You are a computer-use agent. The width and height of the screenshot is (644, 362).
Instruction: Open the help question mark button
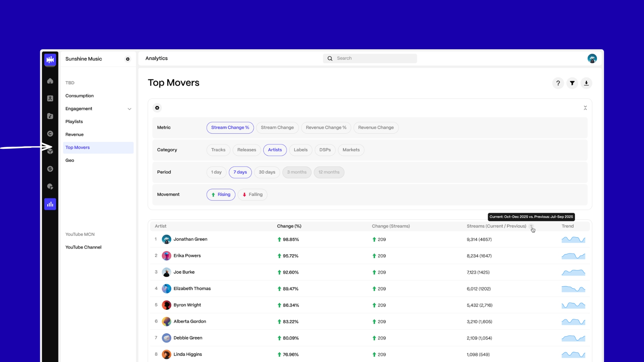558,83
